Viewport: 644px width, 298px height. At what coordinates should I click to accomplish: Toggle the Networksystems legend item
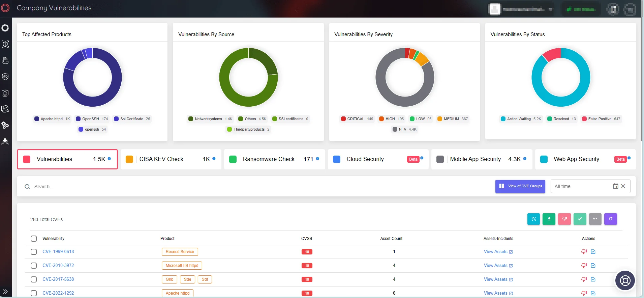tap(211, 119)
